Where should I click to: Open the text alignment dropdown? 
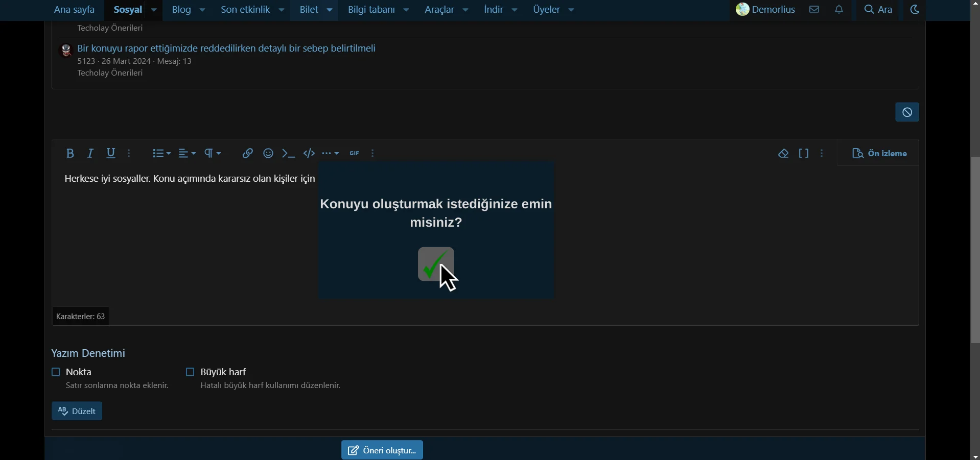click(188, 154)
